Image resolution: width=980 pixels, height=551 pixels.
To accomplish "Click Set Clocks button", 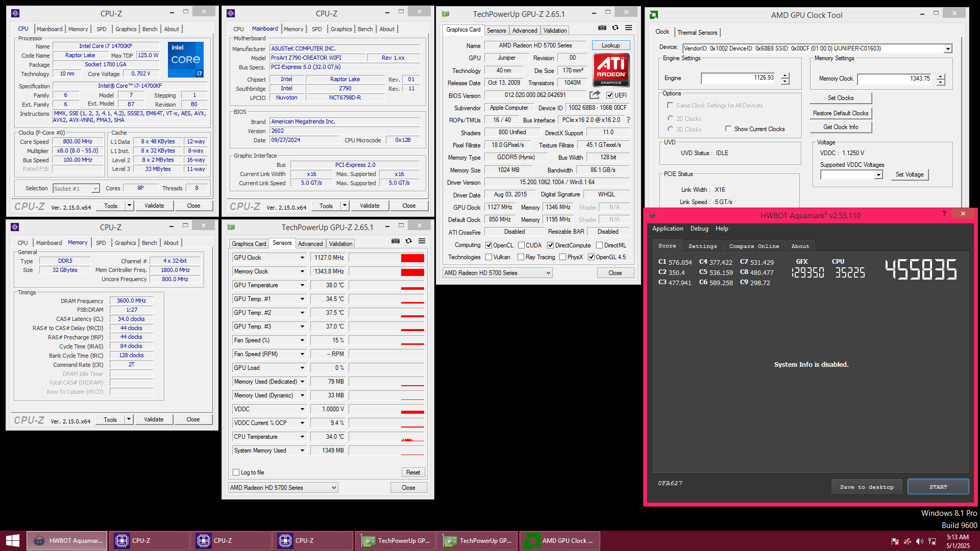I will coord(841,98).
